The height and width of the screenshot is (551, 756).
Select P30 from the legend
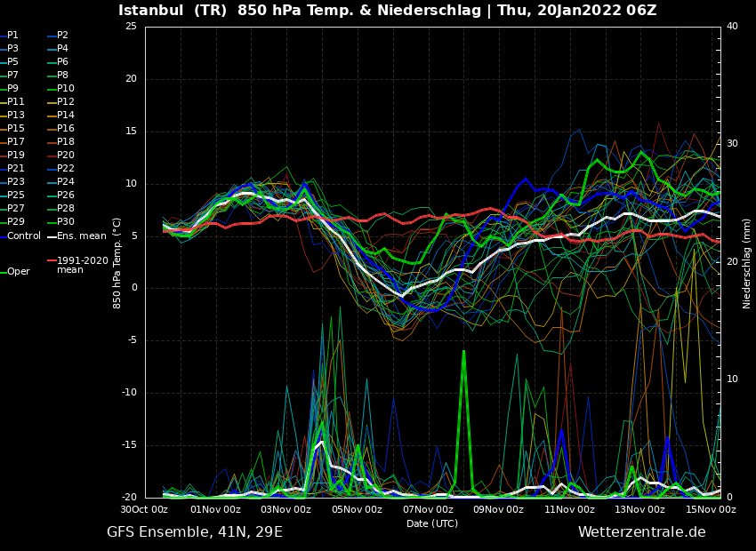point(61,221)
